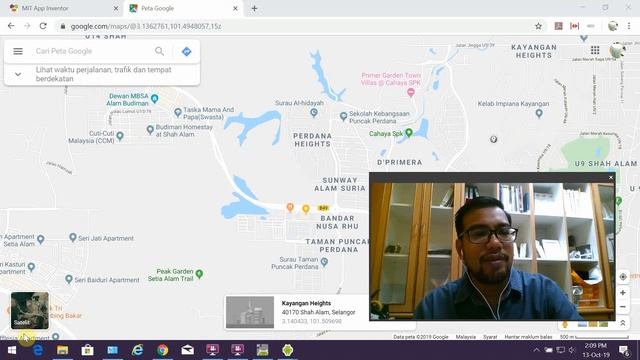Click Peak Garden Setia Alam Trail pin
The image size is (640, 360).
pyautogui.click(x=199, y=274)
